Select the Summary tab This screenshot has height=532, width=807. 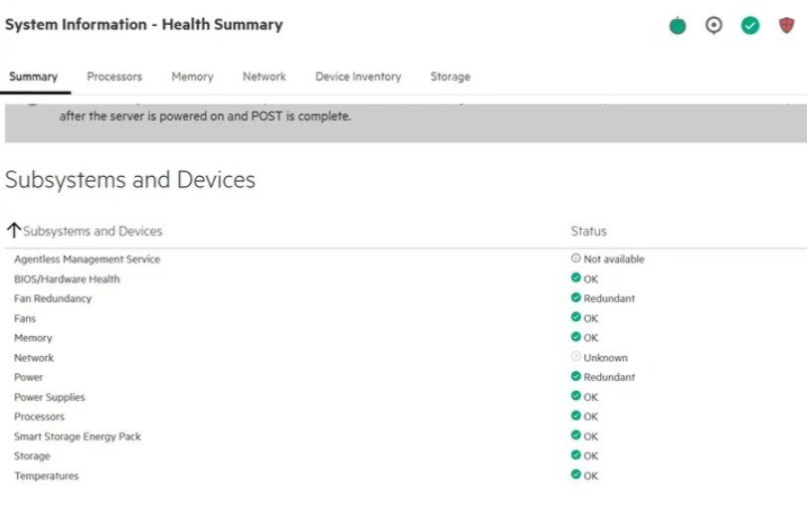point(33,77)
